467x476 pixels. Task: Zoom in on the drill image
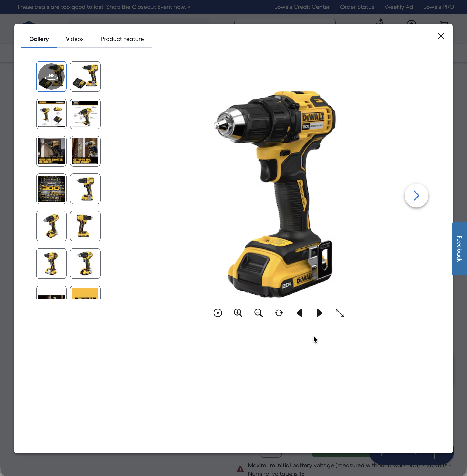pos(238,313)
